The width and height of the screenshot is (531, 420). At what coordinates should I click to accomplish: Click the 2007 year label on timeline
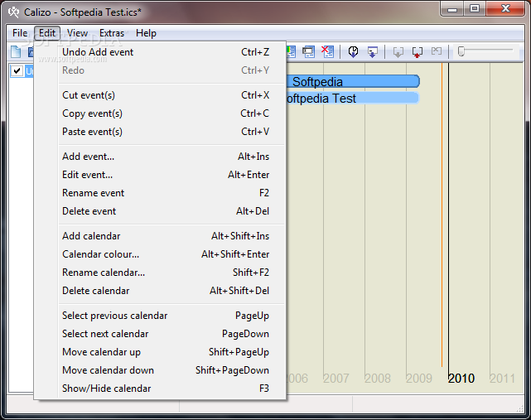coord(336,379)
